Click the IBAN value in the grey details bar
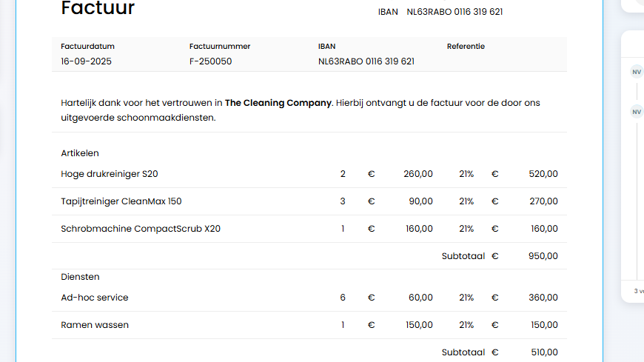Image resolution: width=644 pixels, height=362 pixels. coord(366,61)
